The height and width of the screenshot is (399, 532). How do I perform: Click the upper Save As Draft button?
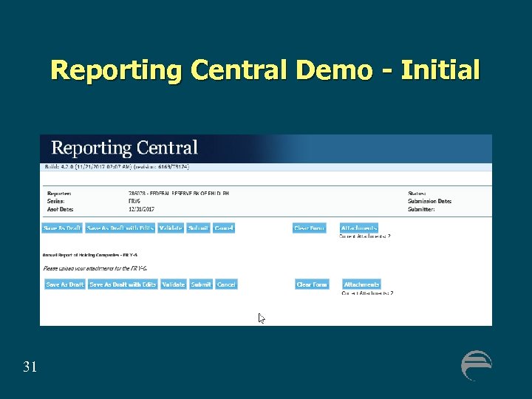tap(62, 228)
